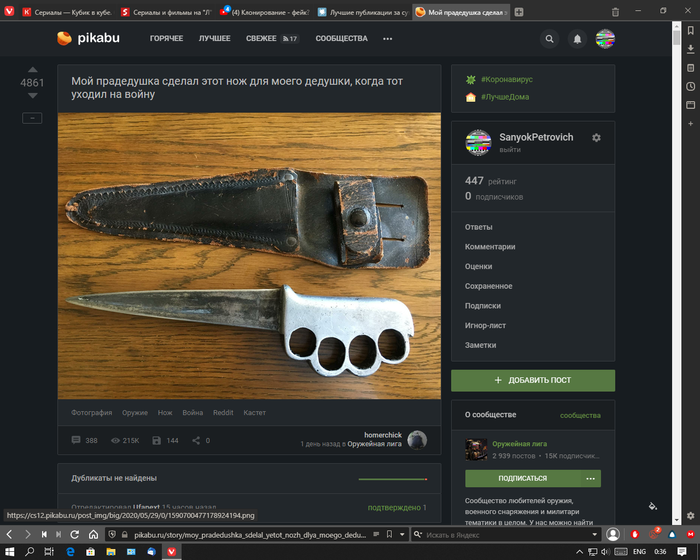Rewind to first page in history
Screen dimensions: 700x560
pos(44,534)
